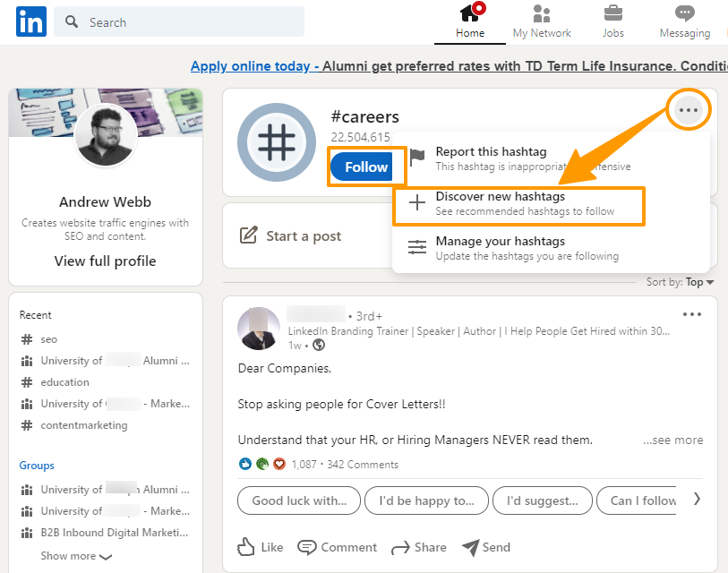Share the post using the Share arrow
The width and height of the screenshot is (728, 573).
400,547
